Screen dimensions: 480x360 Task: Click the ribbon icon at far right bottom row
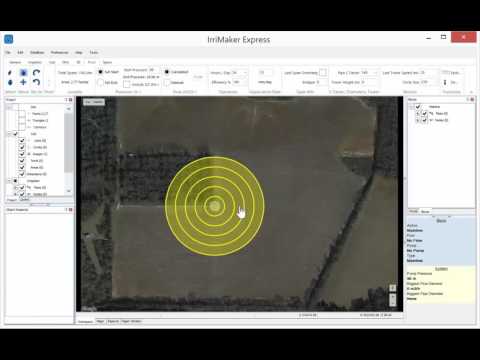pyautogui.click(x=445, y=82)
